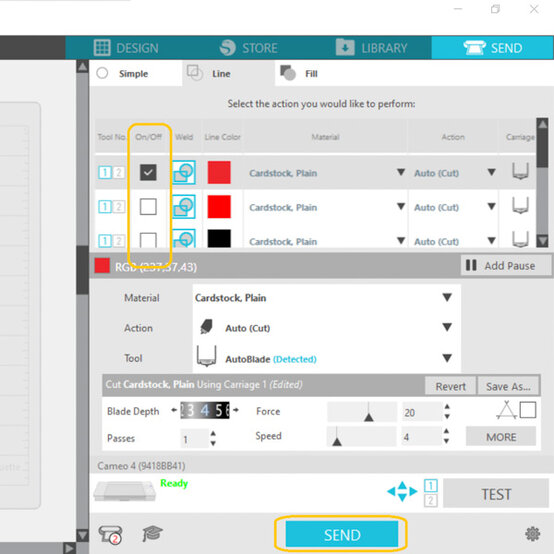Click the bright red line color swatch
Screen dimensions: 554x554
[219, 207]
